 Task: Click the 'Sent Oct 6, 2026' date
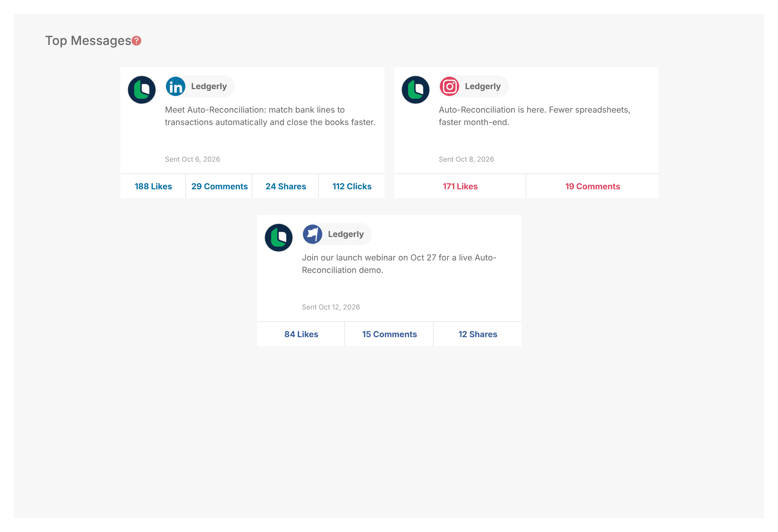[x=192, y=159]
